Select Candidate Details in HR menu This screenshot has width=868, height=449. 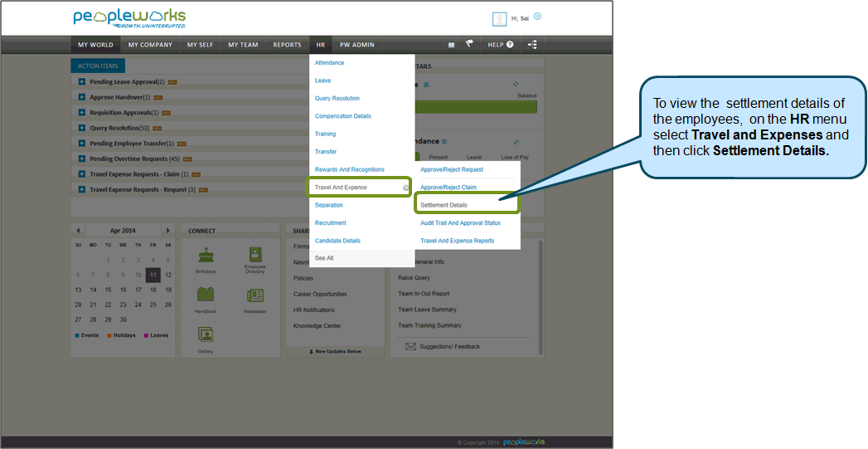tap(337, 241)
